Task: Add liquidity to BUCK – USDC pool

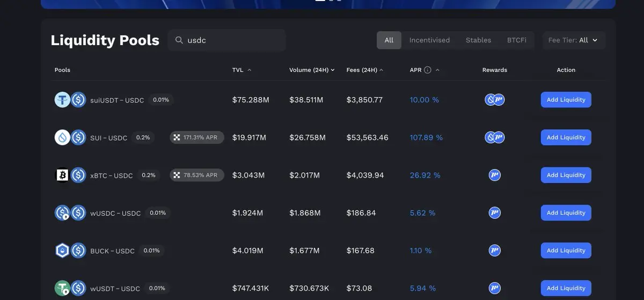Action: 566,251
